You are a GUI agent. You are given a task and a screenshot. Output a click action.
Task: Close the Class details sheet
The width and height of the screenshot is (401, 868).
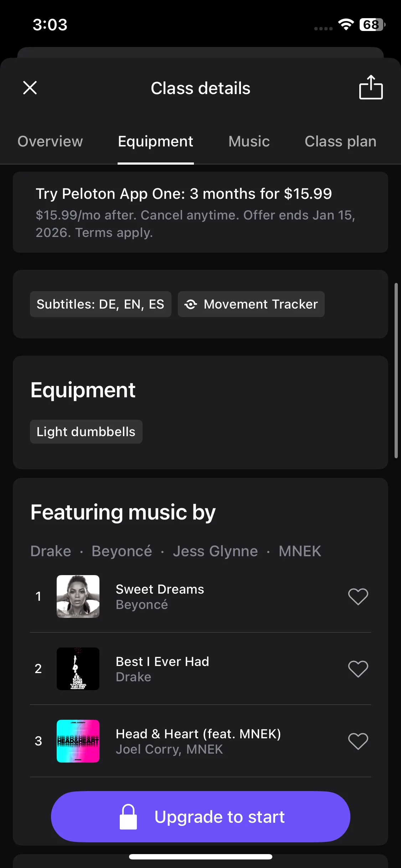point(30,88)
